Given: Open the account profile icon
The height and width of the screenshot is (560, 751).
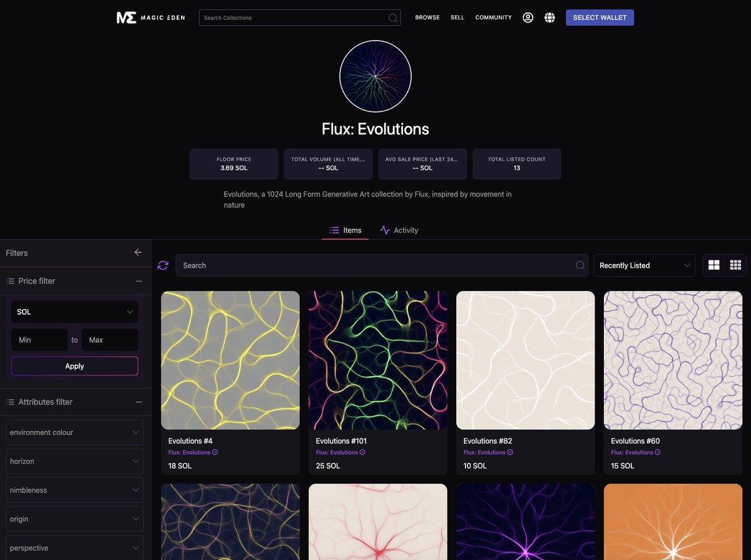Looking at the screenshot, I should (x=528, y=18).
